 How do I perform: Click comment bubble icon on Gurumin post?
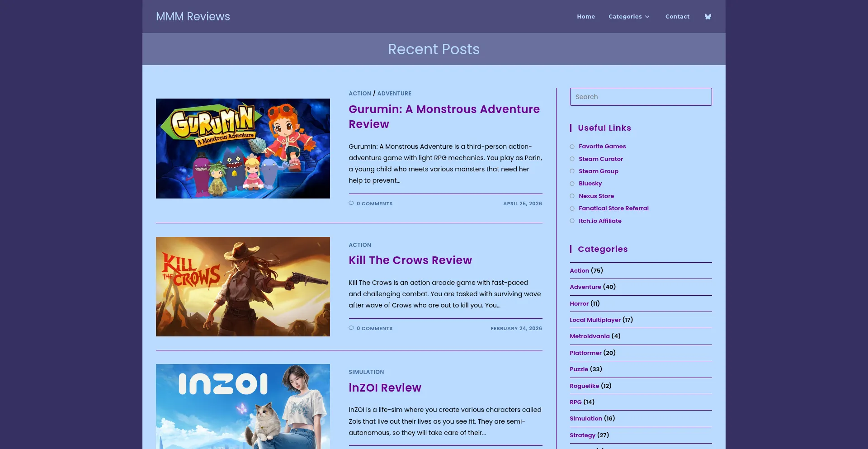(351, 203)
